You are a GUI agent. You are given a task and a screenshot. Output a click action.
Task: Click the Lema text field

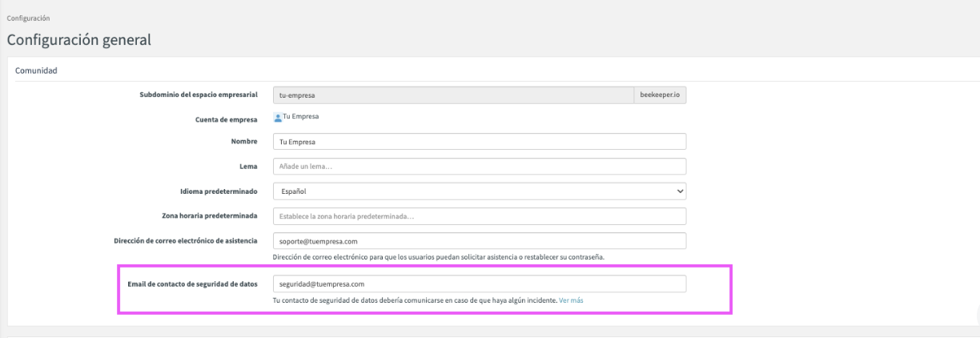pos(480,167)
